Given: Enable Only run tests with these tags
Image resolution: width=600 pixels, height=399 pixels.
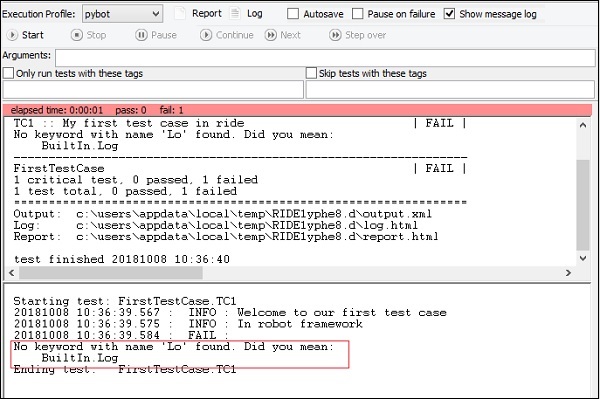Looking at the screenshot, I should 8,73.
